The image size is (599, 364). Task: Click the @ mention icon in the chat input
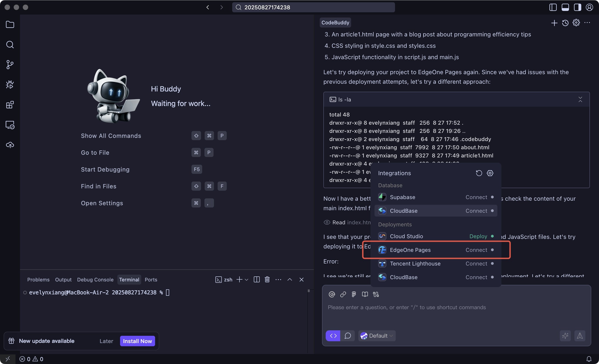point(332,294)
